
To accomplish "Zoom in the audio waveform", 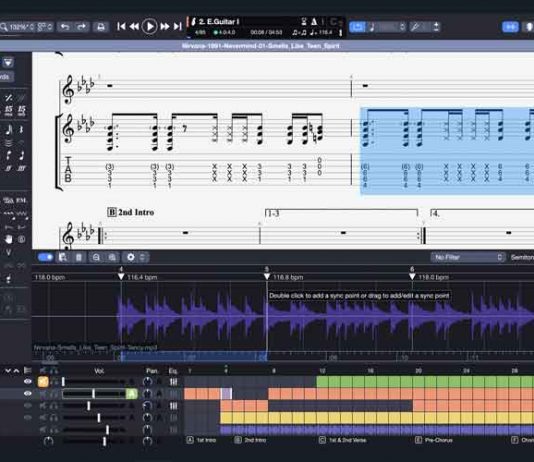I will click(112, 257).
